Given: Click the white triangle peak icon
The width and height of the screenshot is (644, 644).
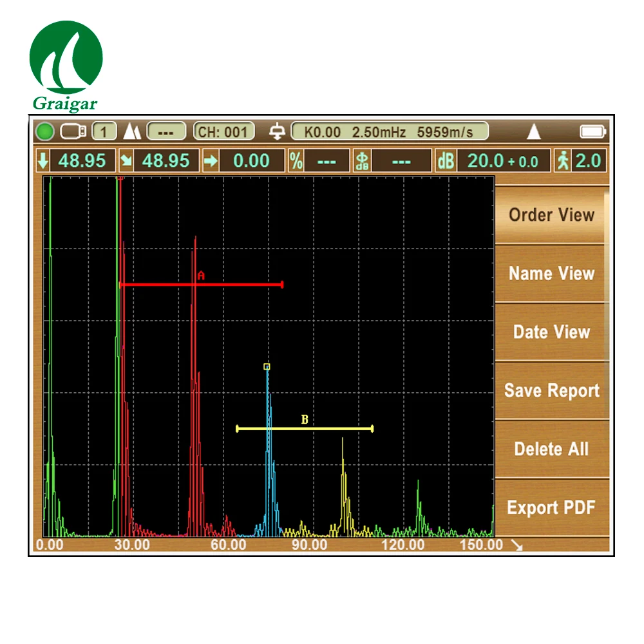Looking at the screenshot, I should pos(533,131).
